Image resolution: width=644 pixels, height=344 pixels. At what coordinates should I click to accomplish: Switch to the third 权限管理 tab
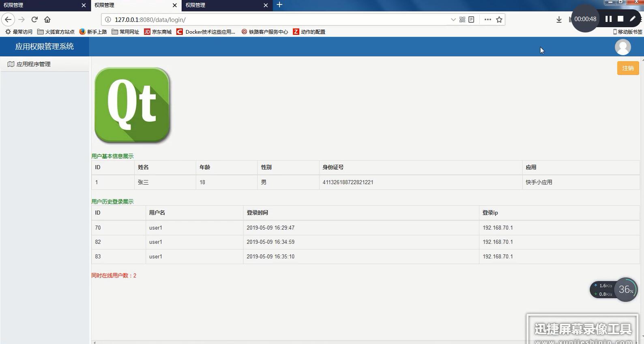pyautogui.click(x=223, y=5)
